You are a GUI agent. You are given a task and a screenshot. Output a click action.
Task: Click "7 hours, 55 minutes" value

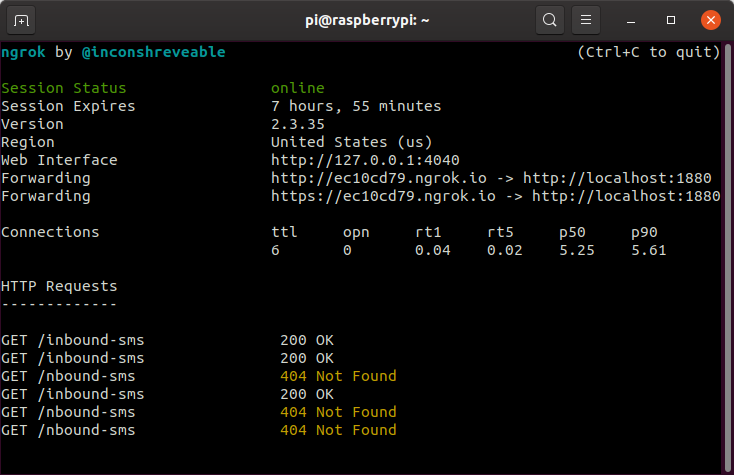click(x=356, y=106)
